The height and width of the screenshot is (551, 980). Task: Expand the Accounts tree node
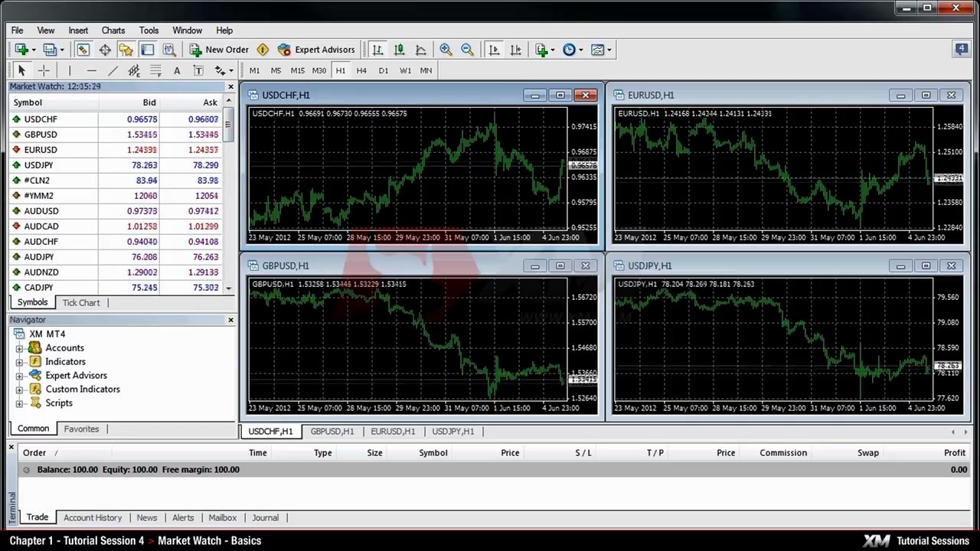19,348
